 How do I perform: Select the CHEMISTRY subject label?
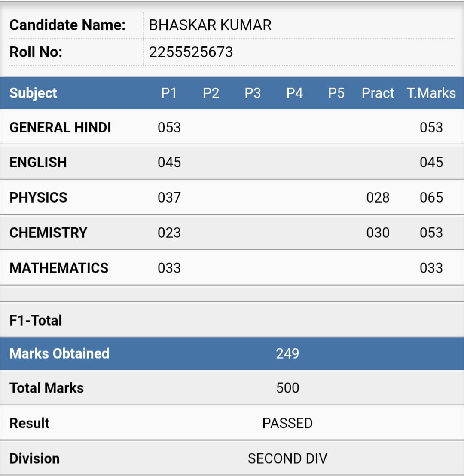48,233
